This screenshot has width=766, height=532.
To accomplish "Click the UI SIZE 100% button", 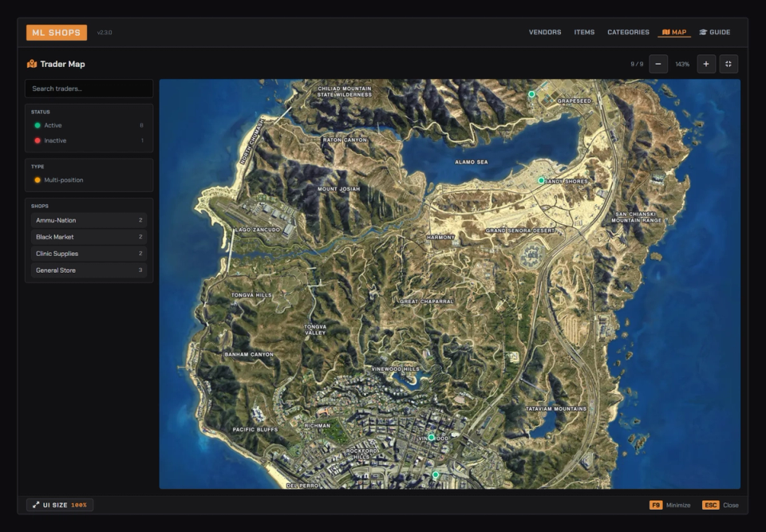I will 60,505.
